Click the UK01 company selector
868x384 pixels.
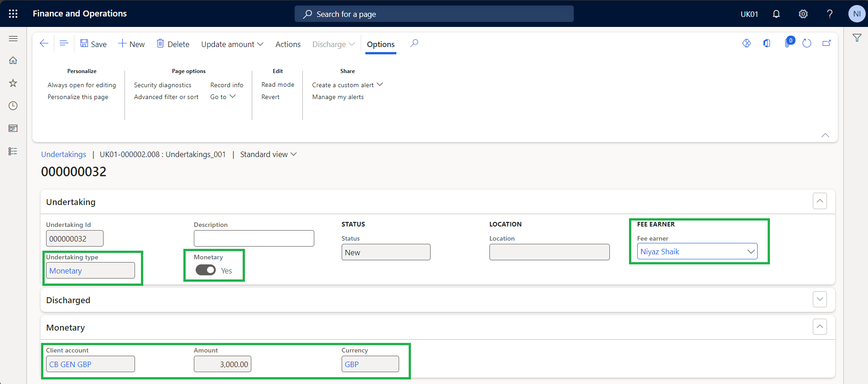click(749, 14)
